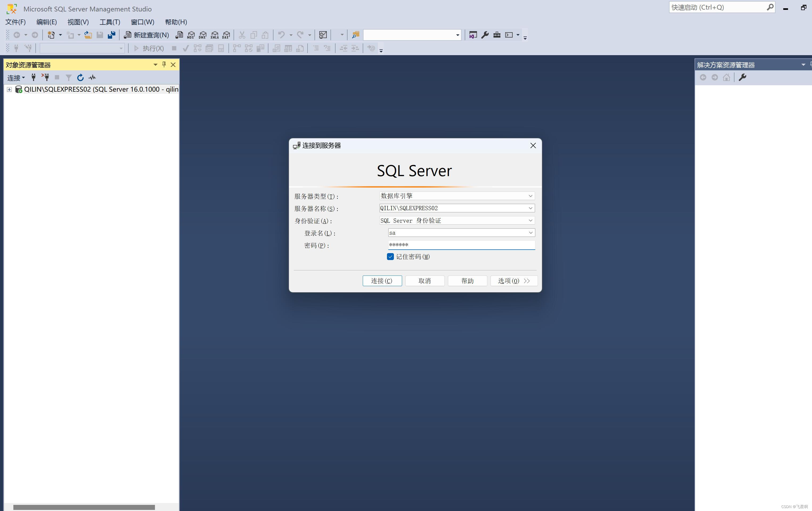Click the activity monitor toolbar icon
812x511 pixels.
[323, 35]
